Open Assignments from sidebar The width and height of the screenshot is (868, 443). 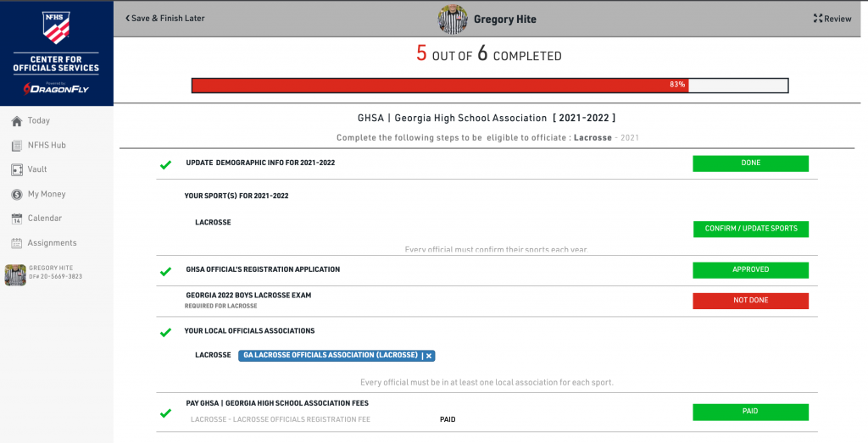52,243
